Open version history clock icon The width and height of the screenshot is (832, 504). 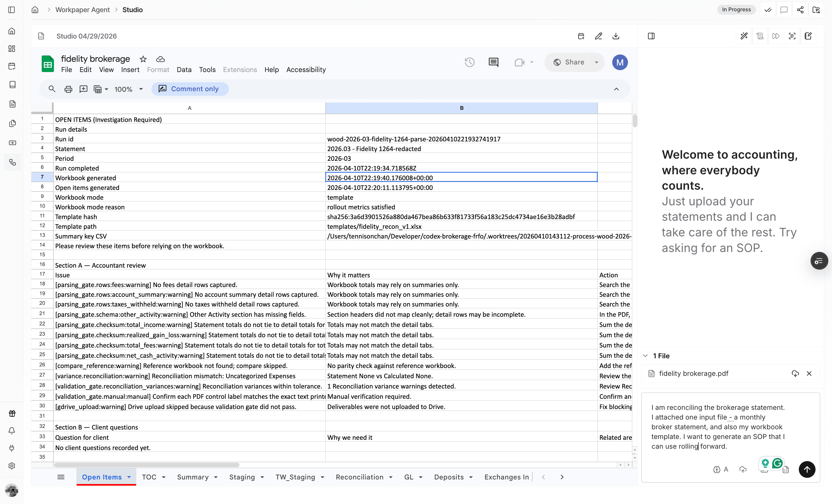pyautogui.click(x=470, y=62)
